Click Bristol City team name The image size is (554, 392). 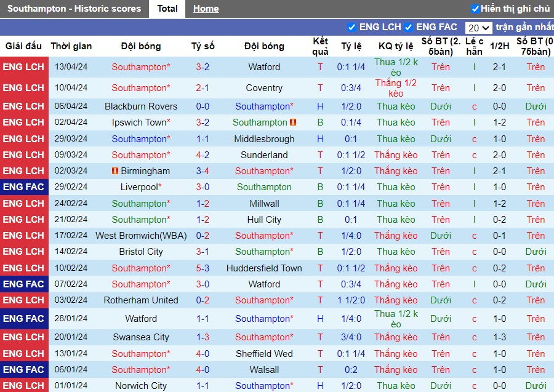pyautogui.click(x=140, y=252)
